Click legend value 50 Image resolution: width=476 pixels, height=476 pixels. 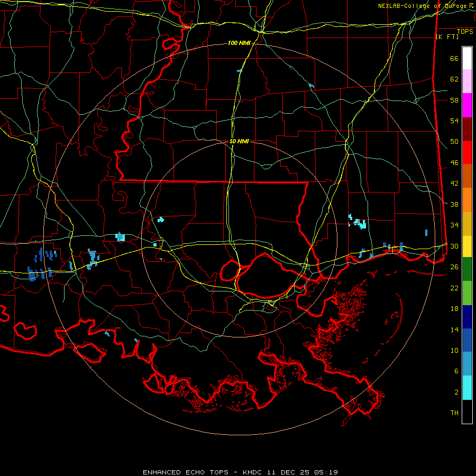point(454,142)
